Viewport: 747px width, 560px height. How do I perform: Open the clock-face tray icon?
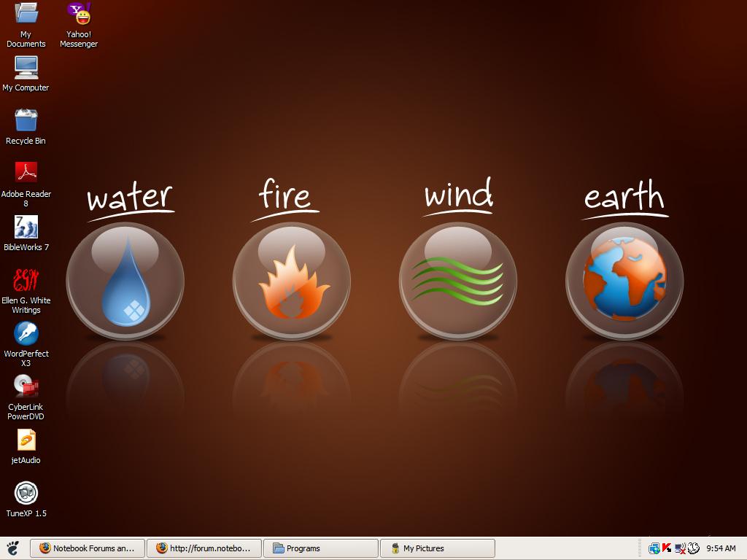pyautogui.click(x=693, y=548)
